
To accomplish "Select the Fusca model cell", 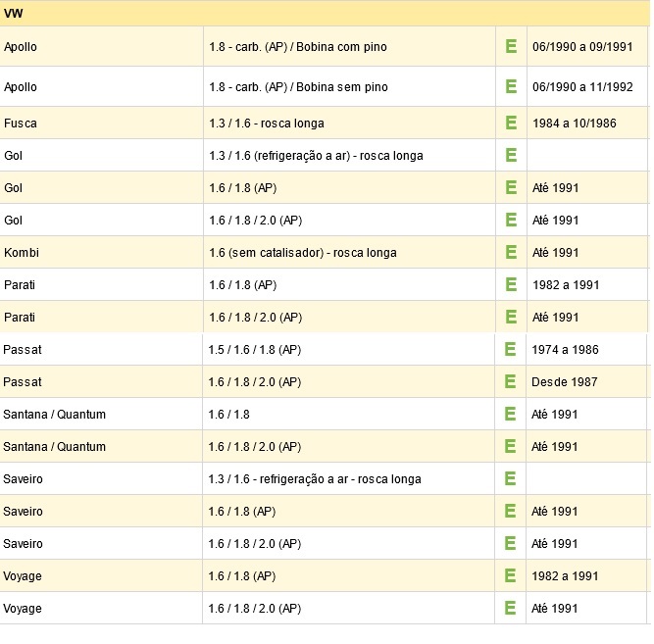I will tap(101, 124).
